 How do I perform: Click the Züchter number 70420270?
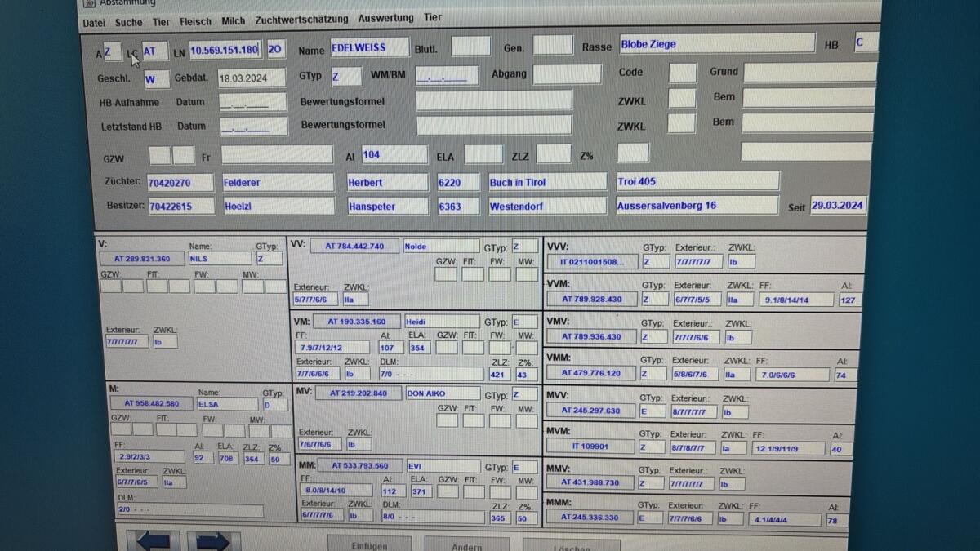tap(180, 182)
